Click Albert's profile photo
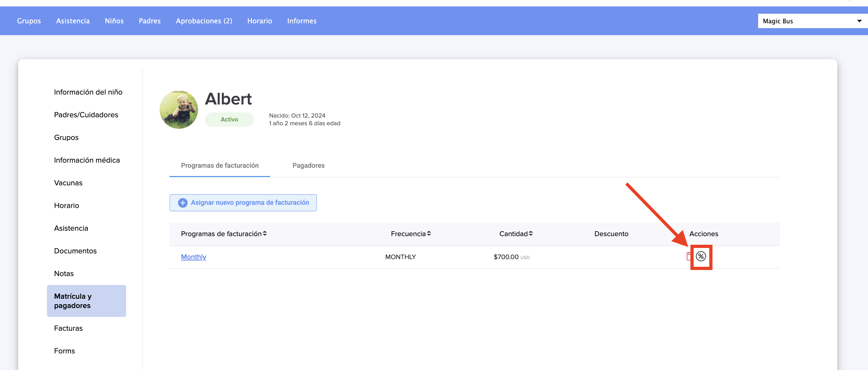Image resolution: width=868 pixels, height=370 pixels. [x=179, y=110]
